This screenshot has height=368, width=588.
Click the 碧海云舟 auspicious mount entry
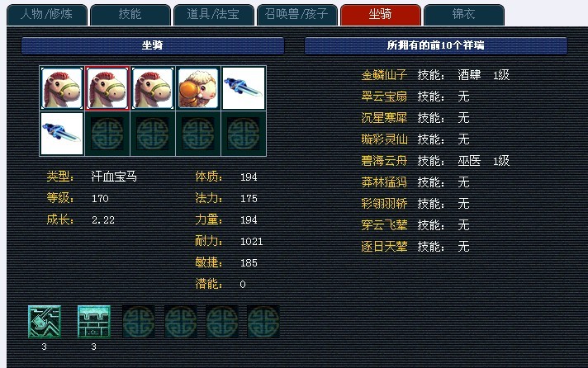click(x=384, y=161)
